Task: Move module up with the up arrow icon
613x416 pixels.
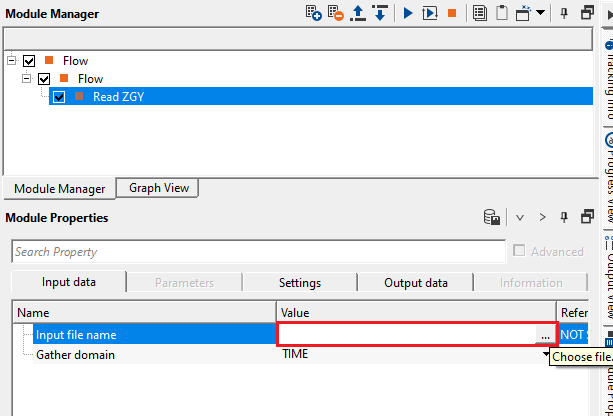Action: click(x=359, y=13)
